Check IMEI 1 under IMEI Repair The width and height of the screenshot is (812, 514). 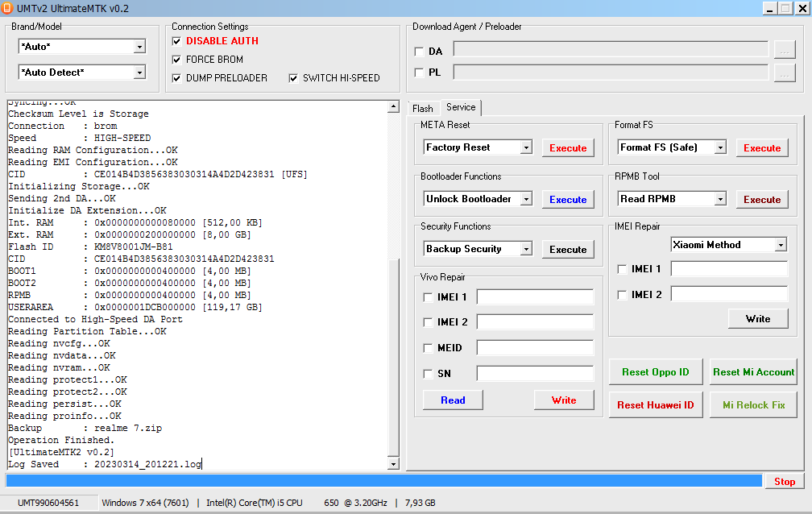point(622,269)
